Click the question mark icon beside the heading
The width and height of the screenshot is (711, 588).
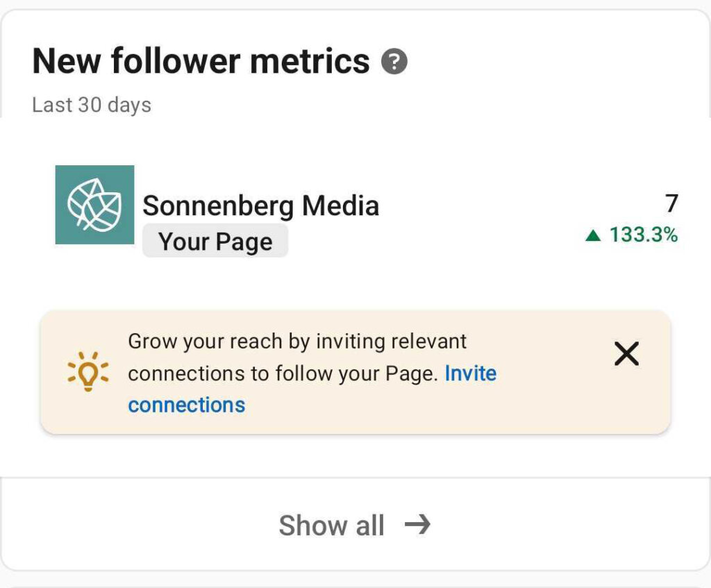(x=394, y=62)
